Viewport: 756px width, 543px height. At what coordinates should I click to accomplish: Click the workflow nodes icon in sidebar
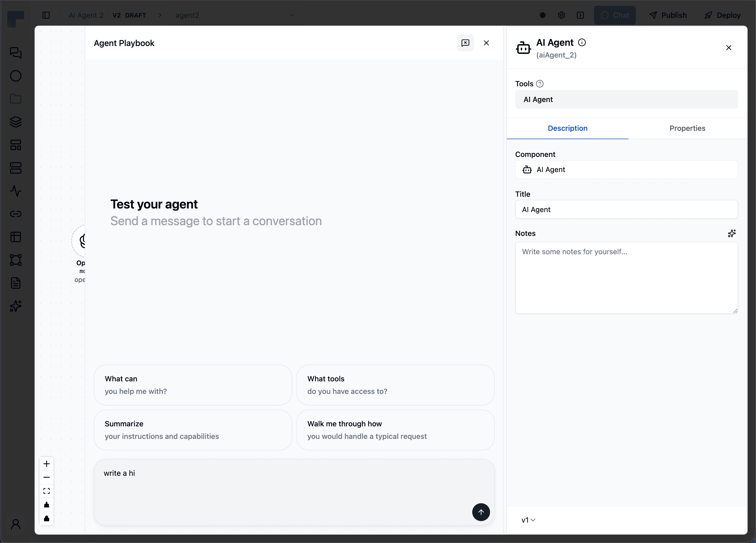tap(16, 260)
